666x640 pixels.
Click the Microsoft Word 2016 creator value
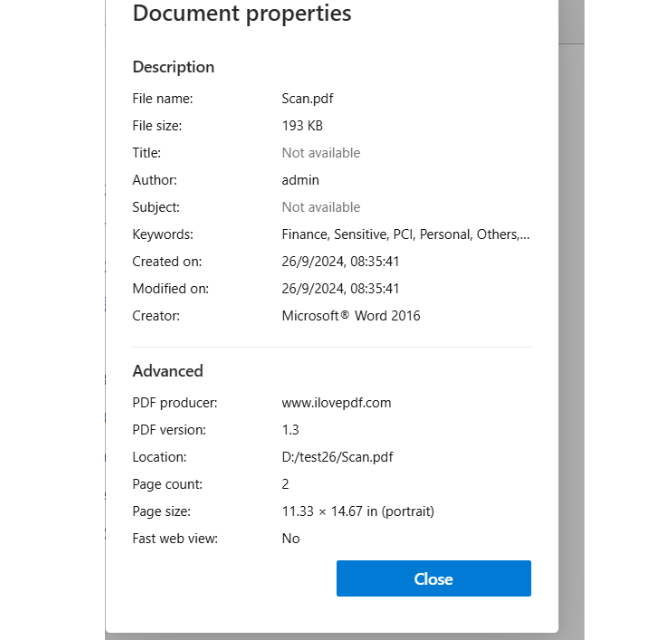[x=351, y=315]
